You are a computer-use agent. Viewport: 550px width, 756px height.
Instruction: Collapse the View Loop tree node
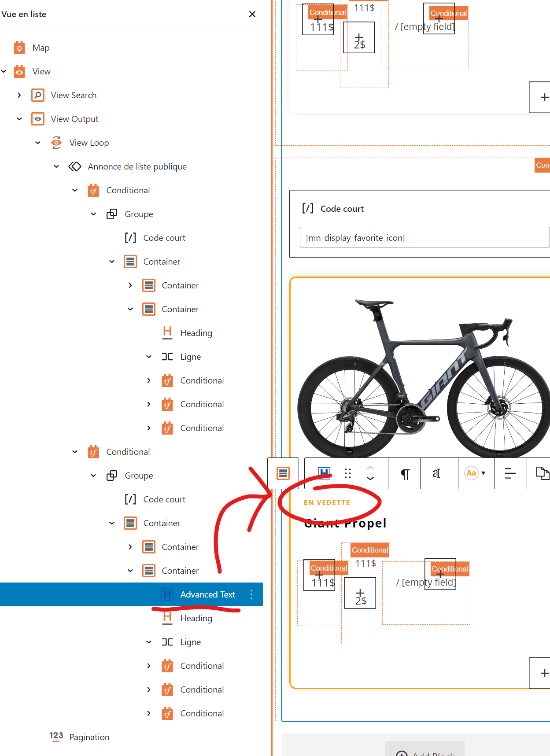(x=38, y=143)
